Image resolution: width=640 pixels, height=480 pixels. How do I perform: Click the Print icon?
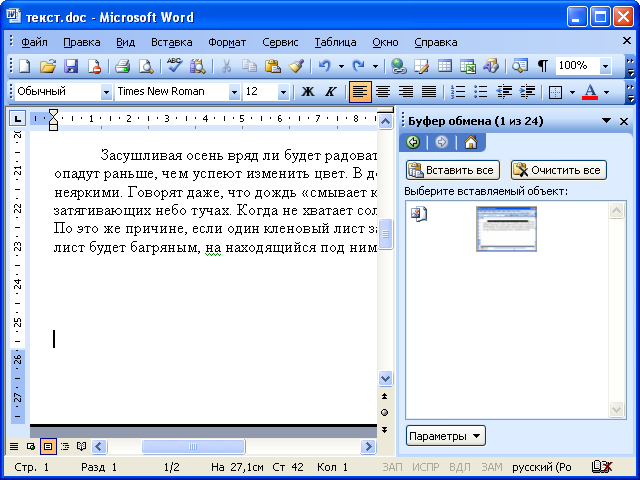click(x=122, y=66)
